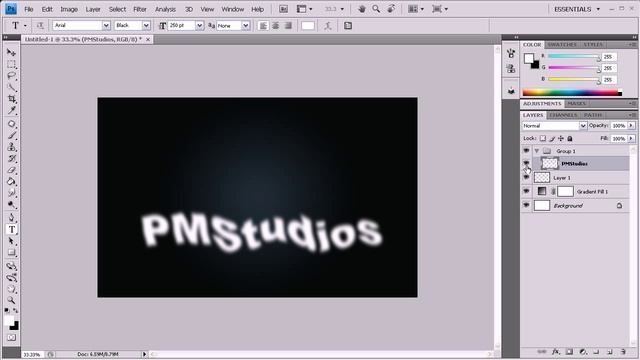Image resolution: width=640 pixels, height=360 pixels.
Task: Hide the PMStudios text layer
Action: click(x=526, y=163)
